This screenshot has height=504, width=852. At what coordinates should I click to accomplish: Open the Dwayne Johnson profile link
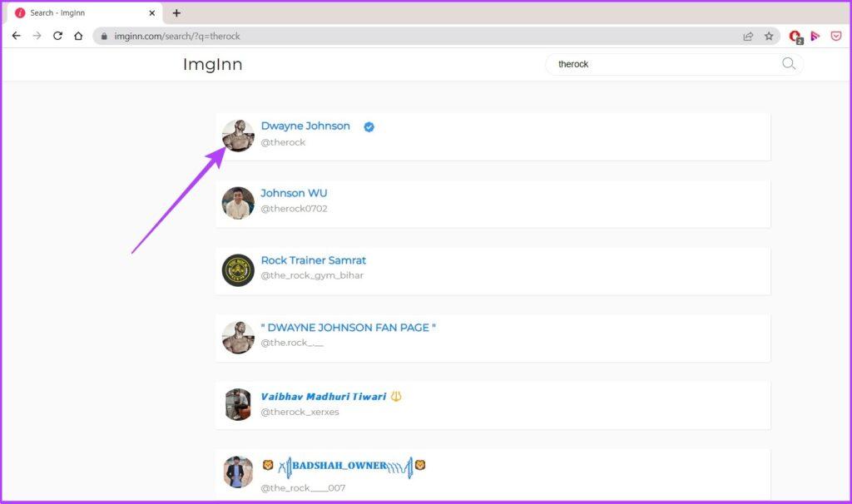pos(305,126)
